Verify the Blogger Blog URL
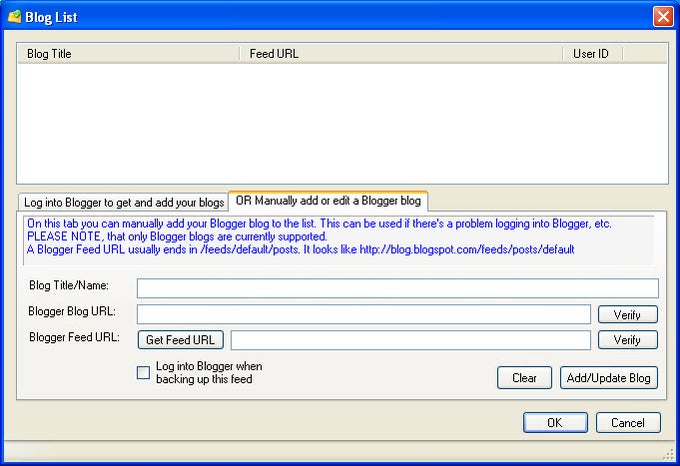Screen dimensions: 680x466 click(x=628, y=315)
